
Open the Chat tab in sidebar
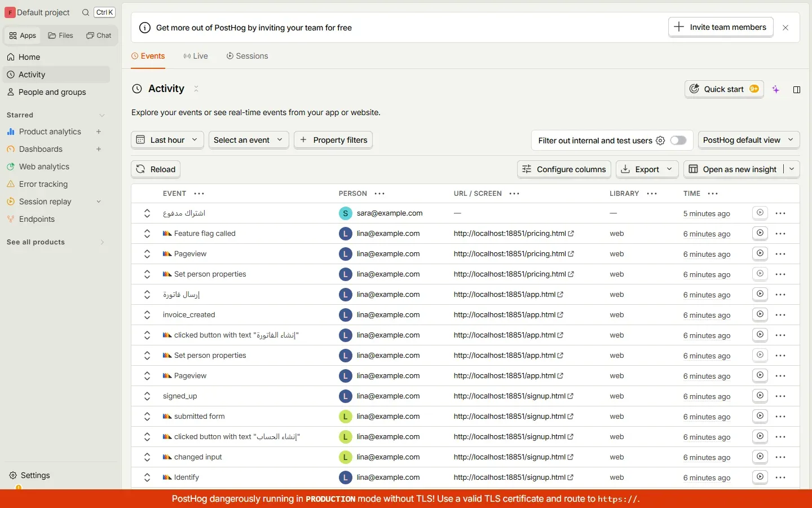(x=99, y=36)
